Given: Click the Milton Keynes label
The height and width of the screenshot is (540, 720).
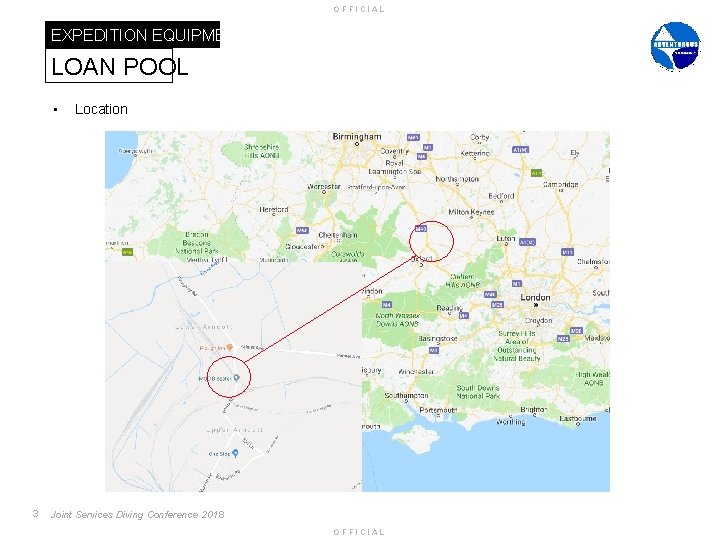Looking at the screenshot, I should 471,212.
